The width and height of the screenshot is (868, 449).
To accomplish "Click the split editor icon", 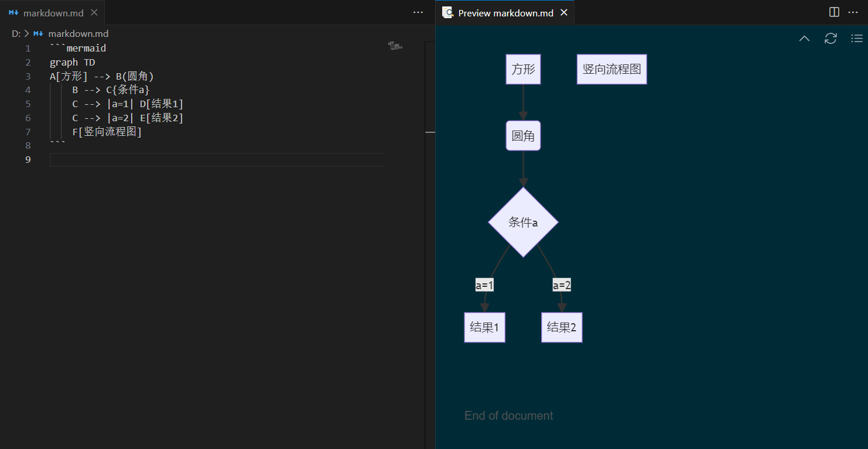I will pos(834,12).
